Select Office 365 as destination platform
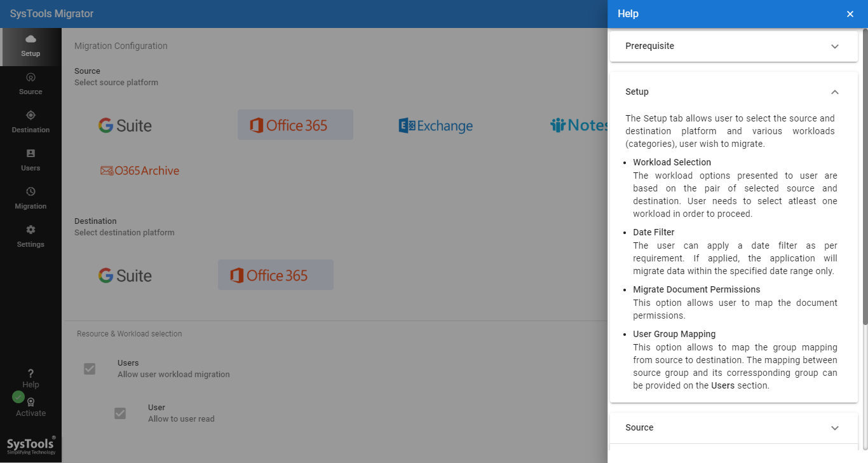 [276, 275]
